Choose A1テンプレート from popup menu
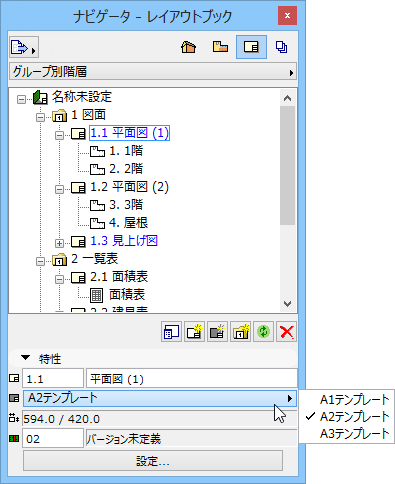This screenshot has width=395, height=484. [x=354, y=400]
